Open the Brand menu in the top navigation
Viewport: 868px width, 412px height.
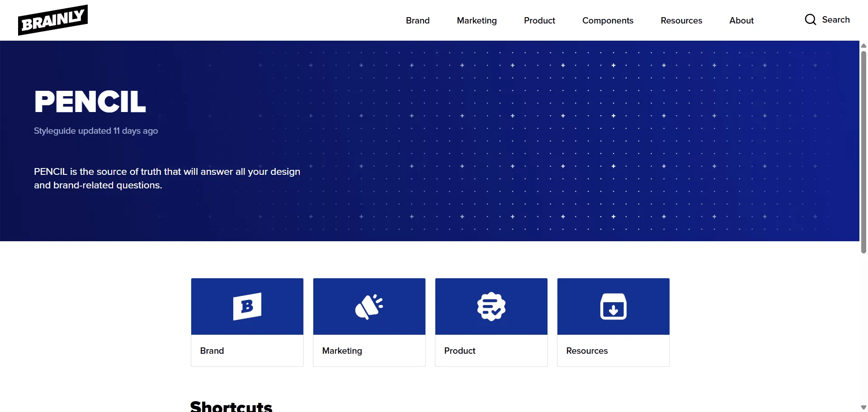point(418,20)
